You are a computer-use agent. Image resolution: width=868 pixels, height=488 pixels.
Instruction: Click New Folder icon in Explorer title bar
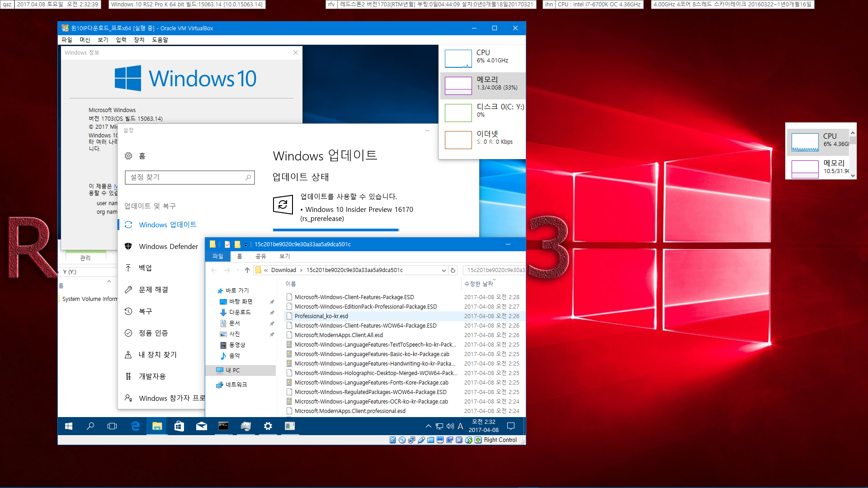click(x=237, y=244)
